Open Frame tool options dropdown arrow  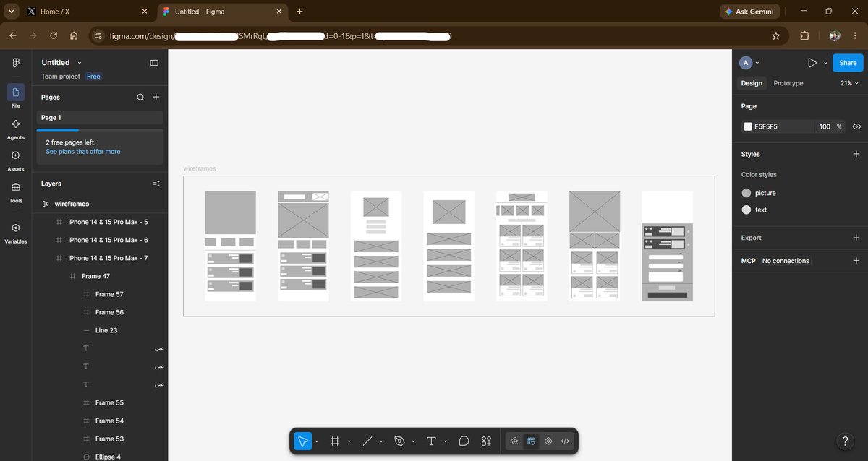coord(349,441)
